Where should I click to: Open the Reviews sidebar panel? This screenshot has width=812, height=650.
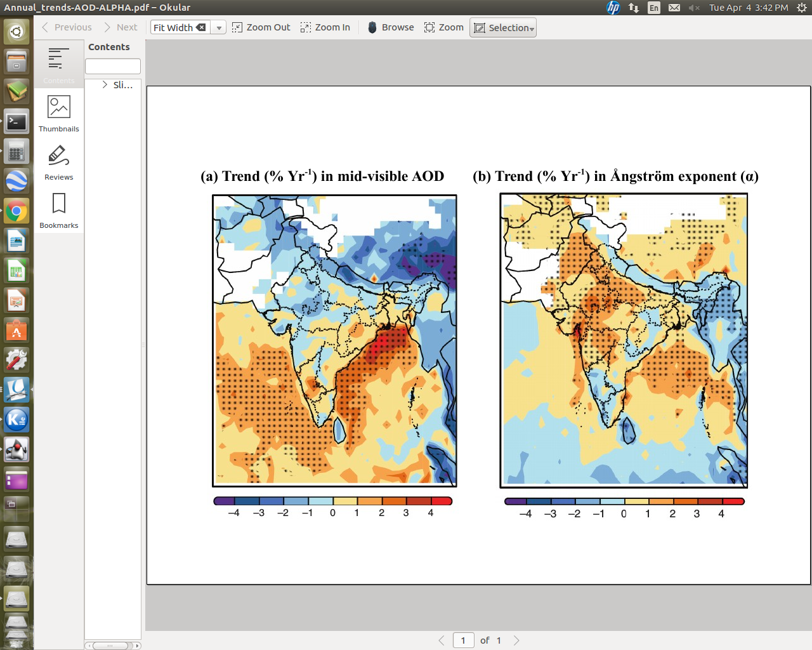(x=58, y=162)
